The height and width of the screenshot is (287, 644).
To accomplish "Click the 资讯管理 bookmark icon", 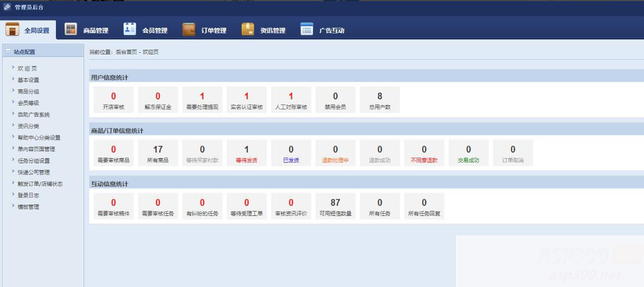I will (248, 30).
